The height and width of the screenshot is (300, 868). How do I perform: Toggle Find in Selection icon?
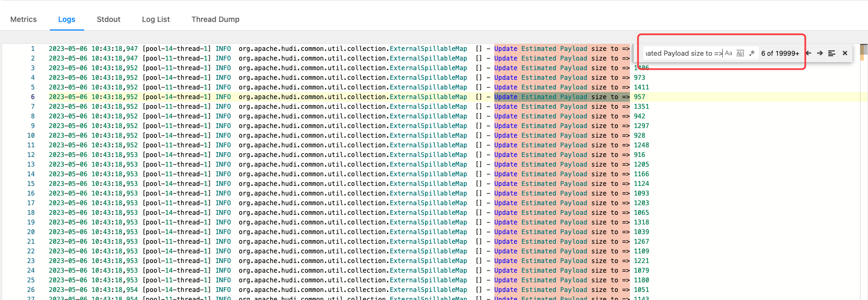[x=832, y=53]
